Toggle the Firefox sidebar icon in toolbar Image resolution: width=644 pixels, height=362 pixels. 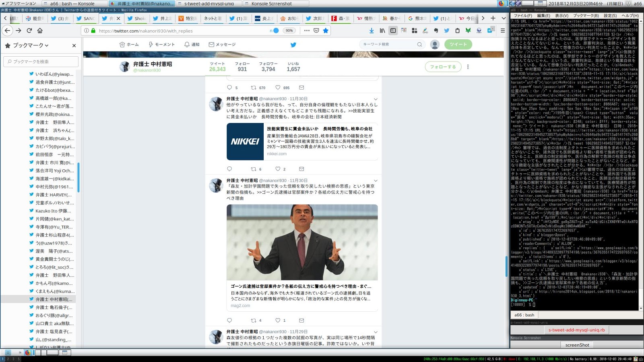[393, 31]
